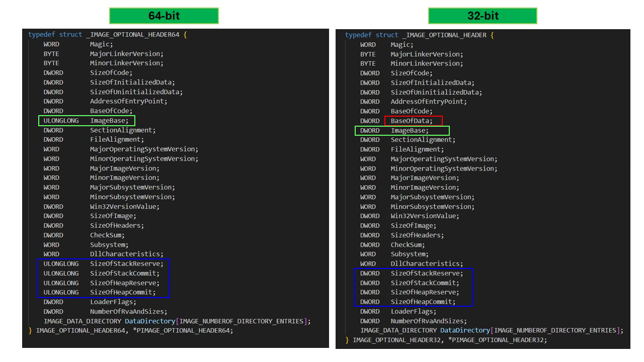Click "SizeOfStackReserve" in the 64-bit struct
This screenshot has height=362, width=644.
coord(125,264)
